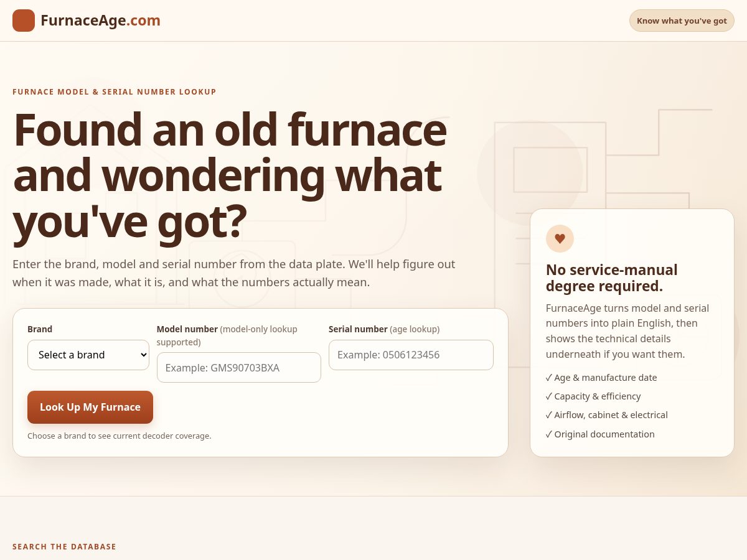The image size is (747, 560).
Task: Click the "Airflow, cabinet & electrical" list item
Action: pyautogui.click(x=607, y=415)
